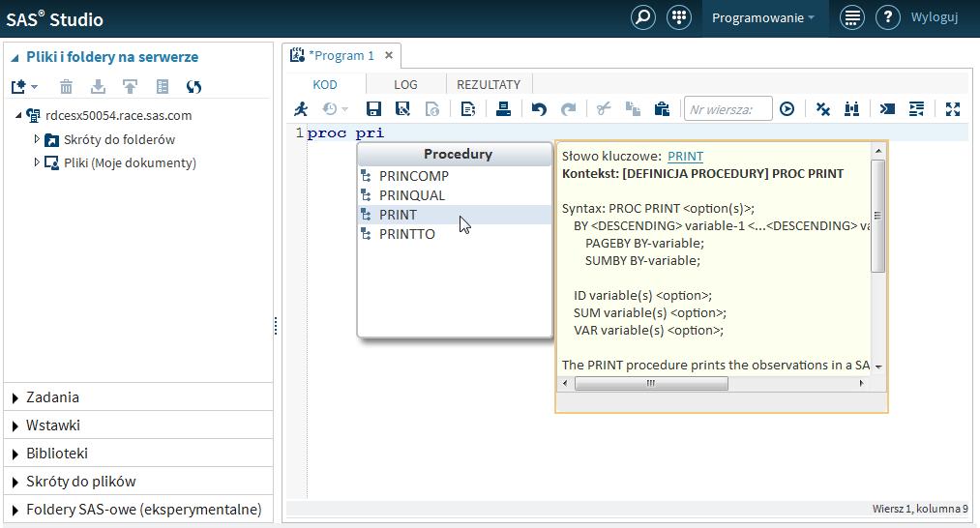Close the Program 1 tab

click(389, 56)
